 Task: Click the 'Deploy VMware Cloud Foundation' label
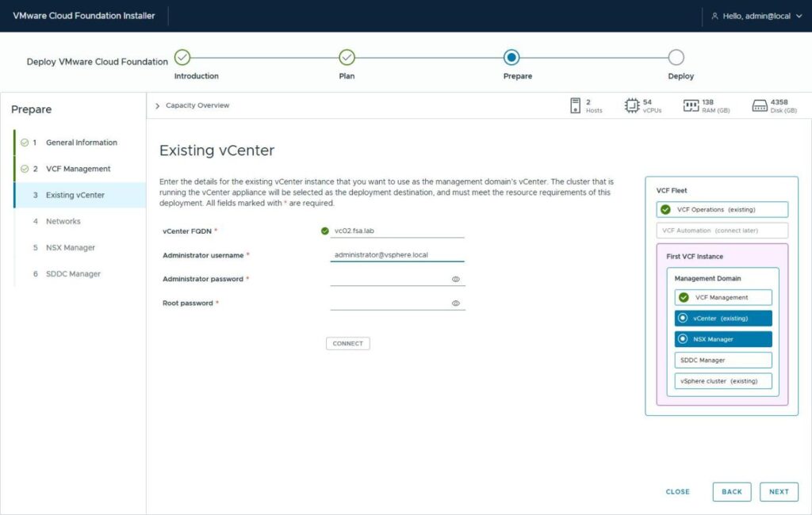(98, 62)
